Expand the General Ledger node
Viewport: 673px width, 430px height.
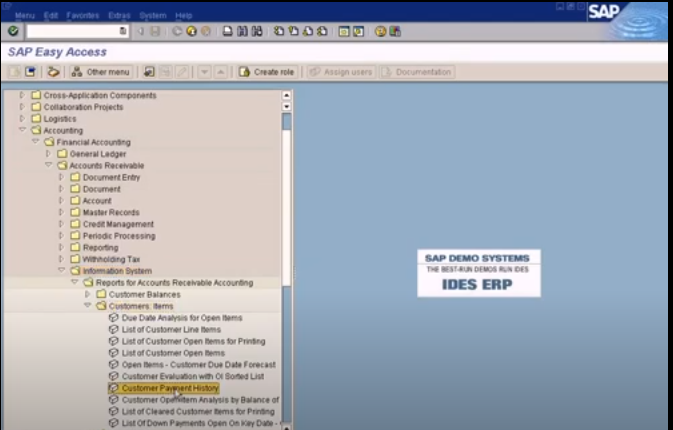tap(48, 153)
